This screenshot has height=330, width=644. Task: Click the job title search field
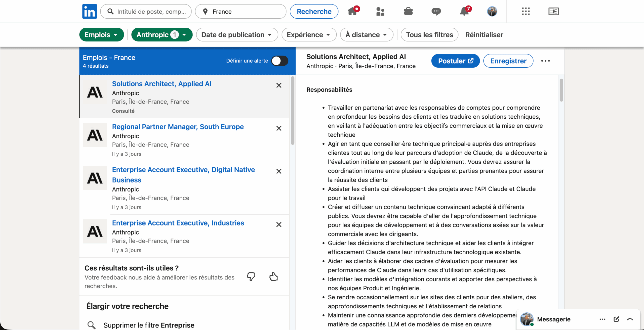coord(151,12)
